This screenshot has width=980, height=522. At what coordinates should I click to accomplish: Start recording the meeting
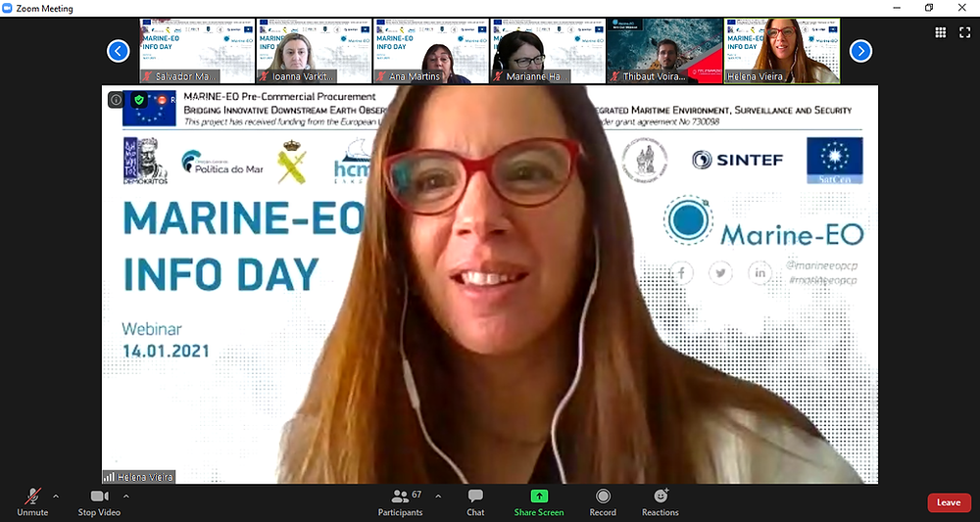point(603,502)
